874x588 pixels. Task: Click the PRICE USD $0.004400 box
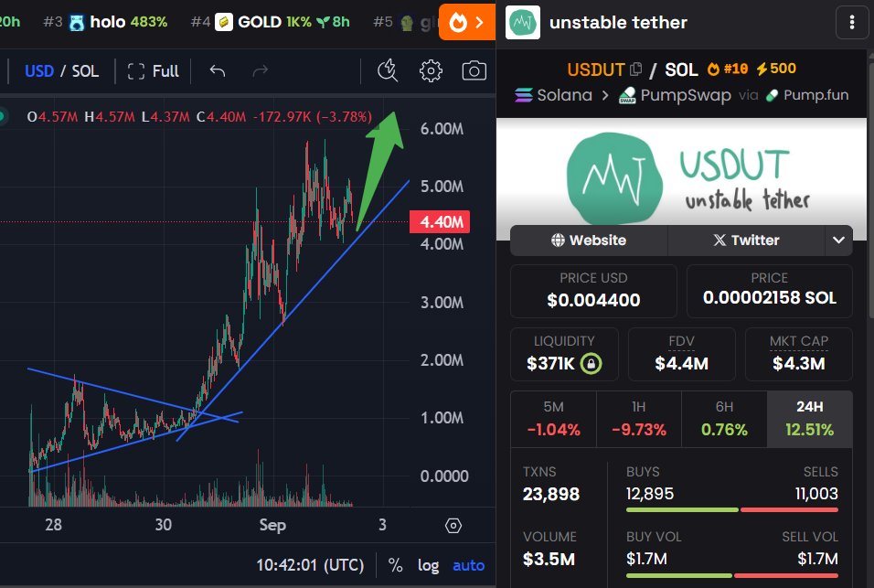[x=593, y=291]
